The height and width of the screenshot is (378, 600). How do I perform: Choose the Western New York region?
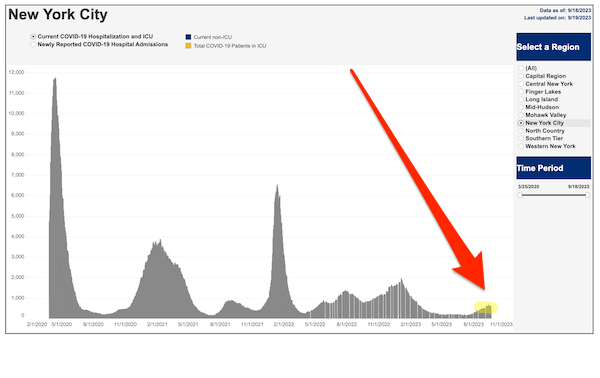pos(521,146)
